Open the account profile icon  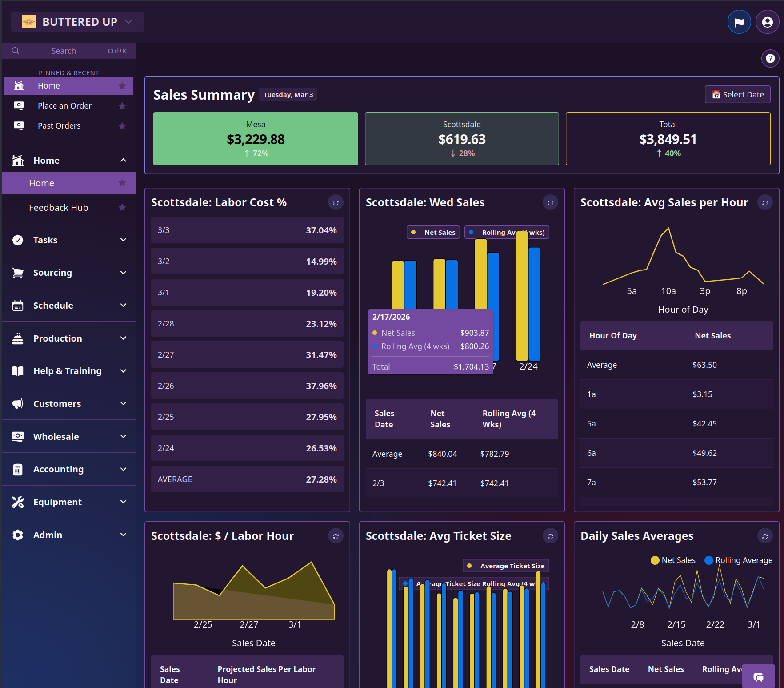tap(768, 21)
